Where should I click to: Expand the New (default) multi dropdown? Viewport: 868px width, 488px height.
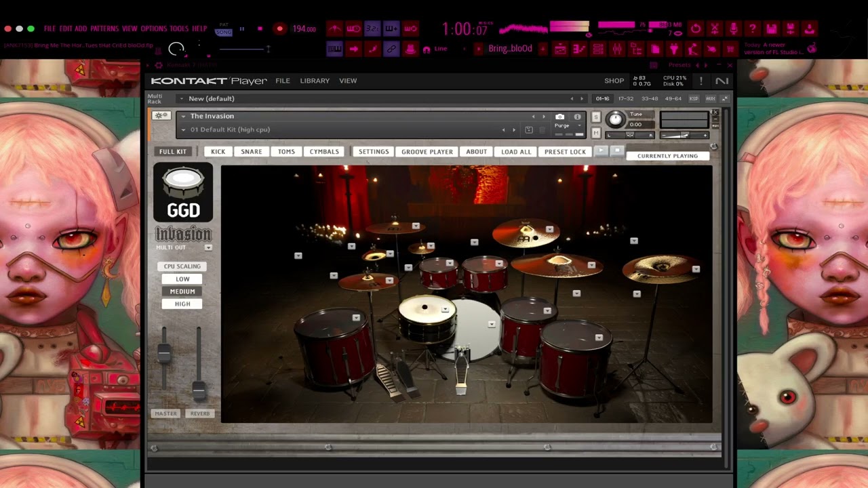point(181,98)
